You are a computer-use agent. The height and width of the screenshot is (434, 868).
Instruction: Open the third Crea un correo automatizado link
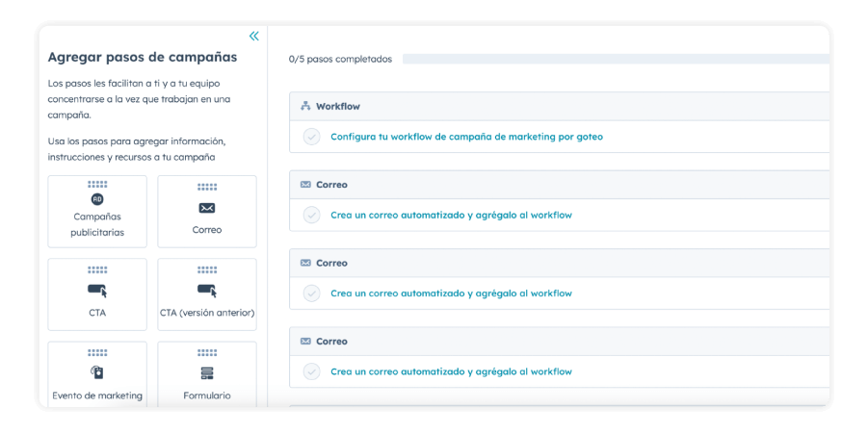coord(451,371)
